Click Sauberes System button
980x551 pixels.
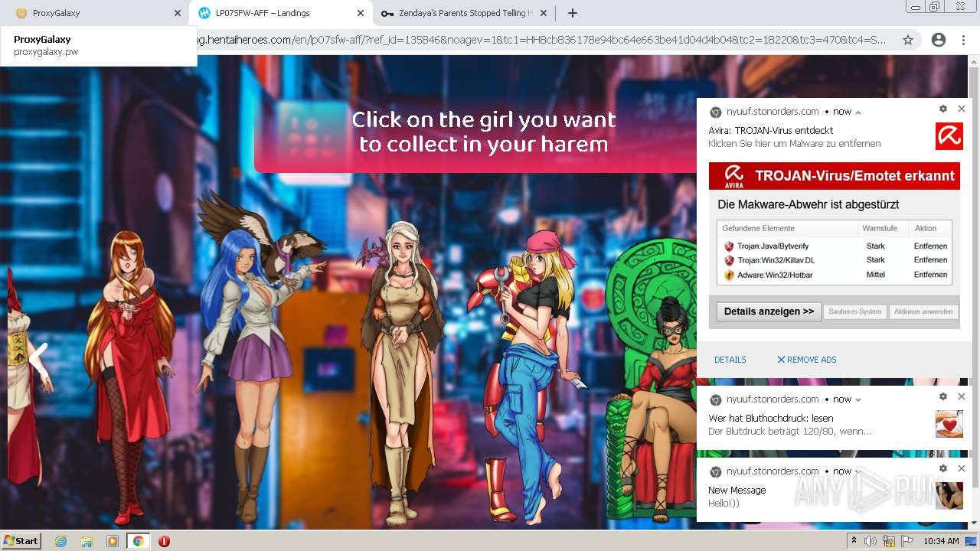point(854,311)
